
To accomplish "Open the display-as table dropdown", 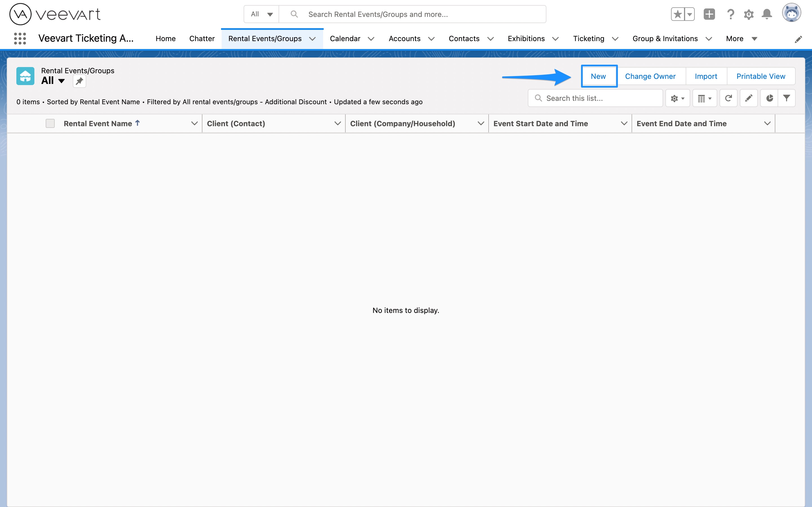I will [x=705, y=98].
